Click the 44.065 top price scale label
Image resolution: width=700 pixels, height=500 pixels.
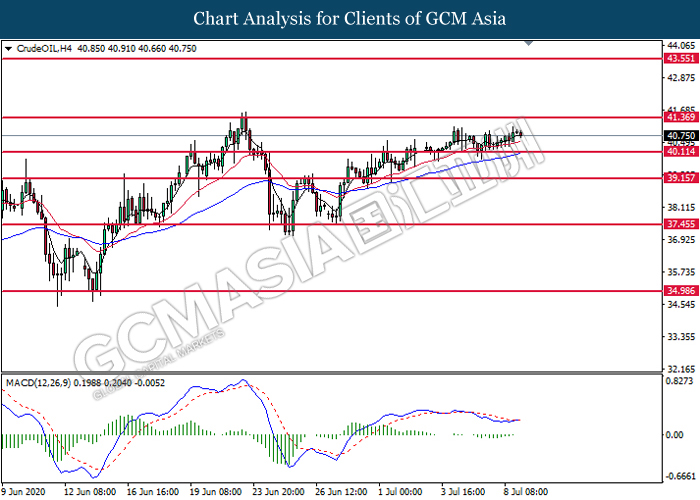679,46
